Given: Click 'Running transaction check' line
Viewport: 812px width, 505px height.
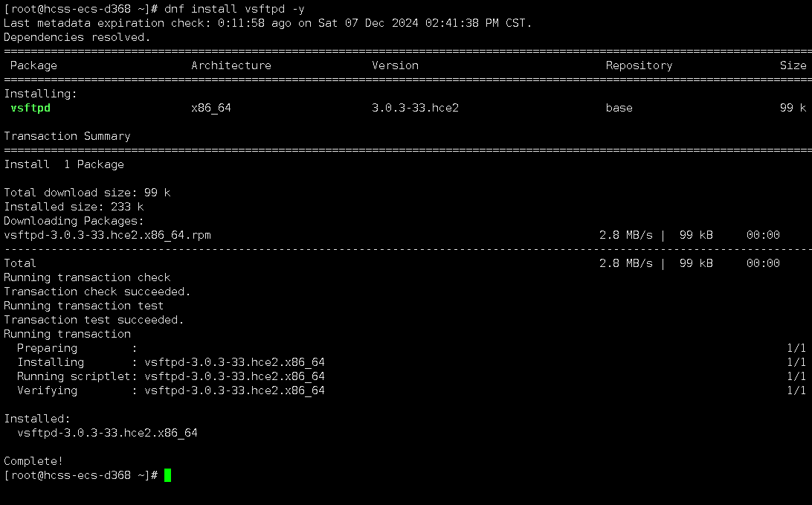Looking at the screenshot, I should click(87, 277).
